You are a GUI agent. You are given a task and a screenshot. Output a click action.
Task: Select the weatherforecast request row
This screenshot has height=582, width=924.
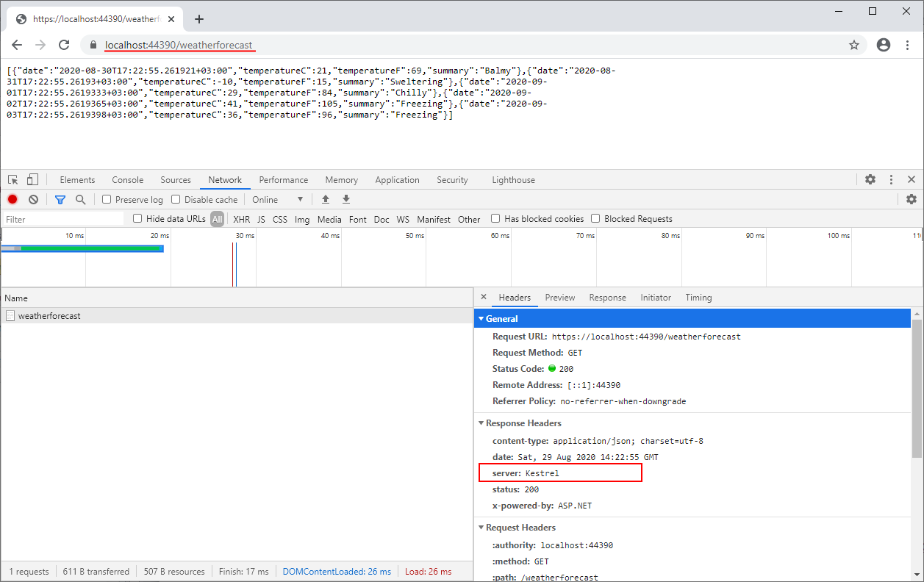237,315
